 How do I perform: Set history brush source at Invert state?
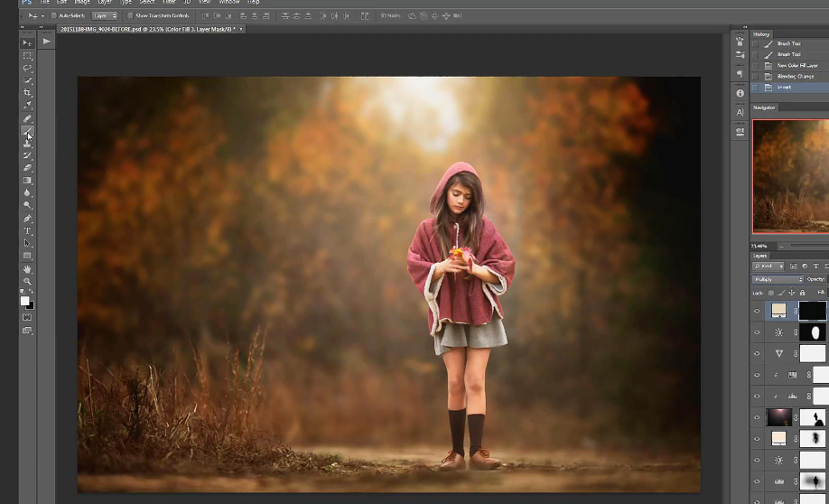pos(755,88)
